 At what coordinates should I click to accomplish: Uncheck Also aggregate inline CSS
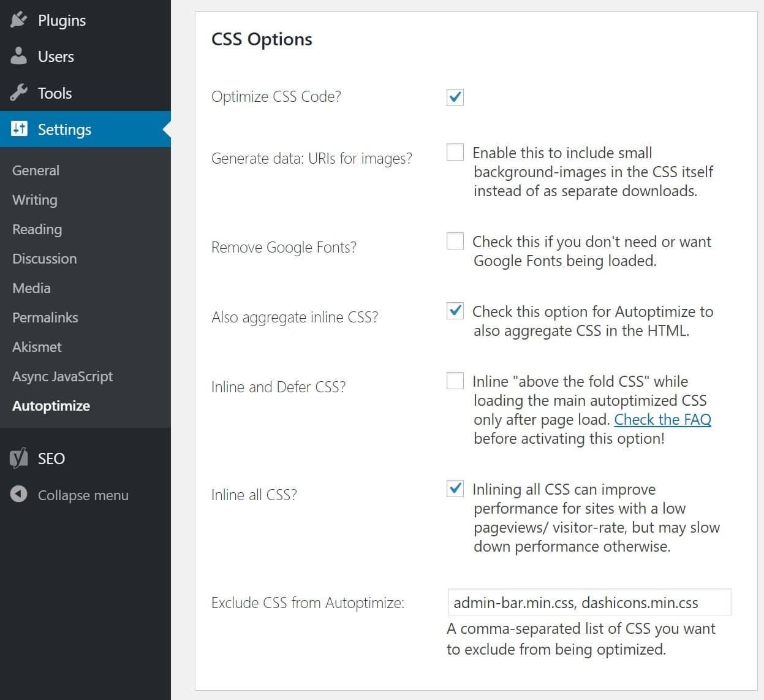[455, 311]
